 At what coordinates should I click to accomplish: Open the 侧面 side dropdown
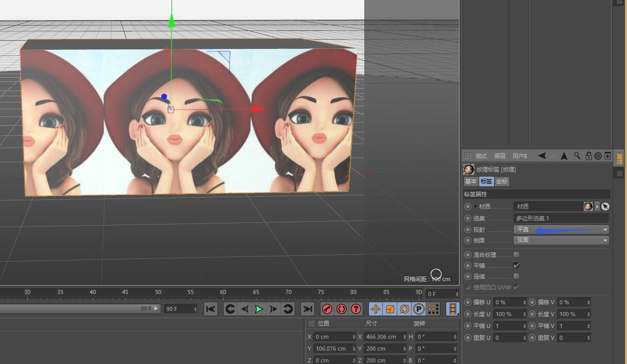562,240
